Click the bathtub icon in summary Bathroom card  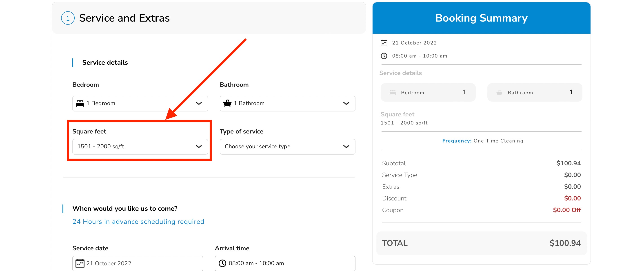[499, 93]
